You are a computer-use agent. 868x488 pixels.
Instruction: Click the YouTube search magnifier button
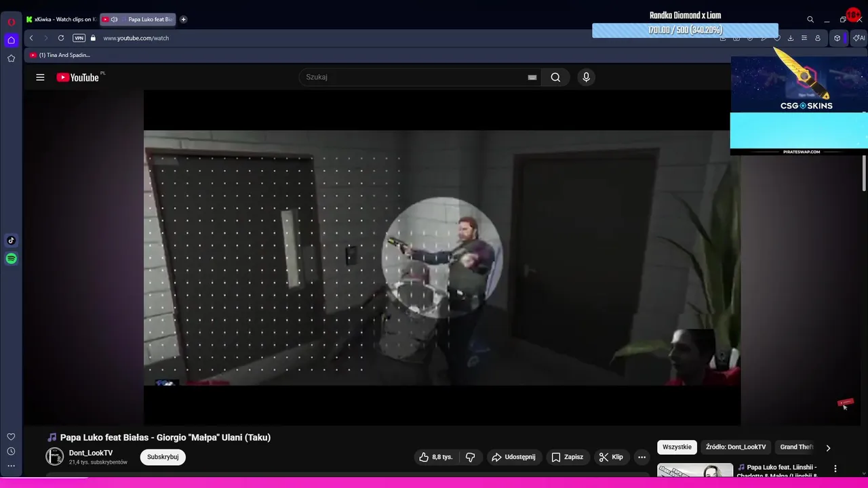pos(555,77)
